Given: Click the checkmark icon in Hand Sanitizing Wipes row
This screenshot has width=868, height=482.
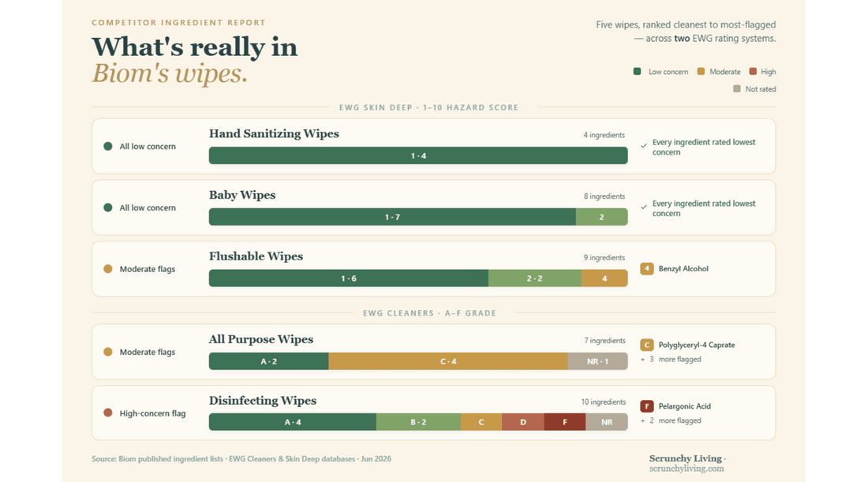Looking at the screenshot, I should pos(644,146).
